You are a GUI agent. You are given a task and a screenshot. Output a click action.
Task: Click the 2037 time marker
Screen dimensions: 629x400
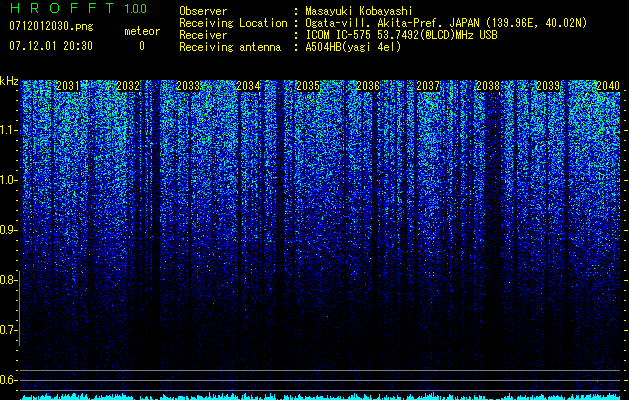pyautogui.click(x=428, y=86)
